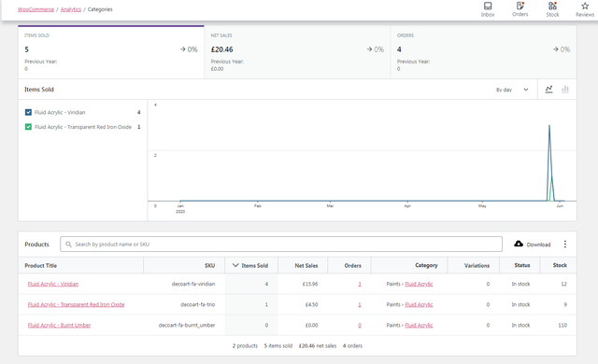598x364 pixels.
Task: Open the Stock activity icon
Action: click(x=552, y=6)
